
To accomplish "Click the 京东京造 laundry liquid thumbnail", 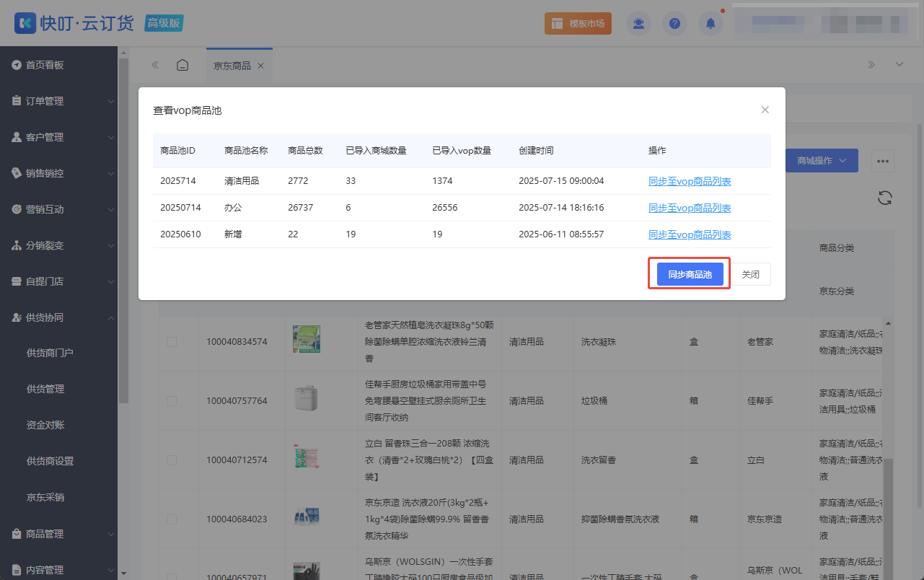I will pos(306,517).
